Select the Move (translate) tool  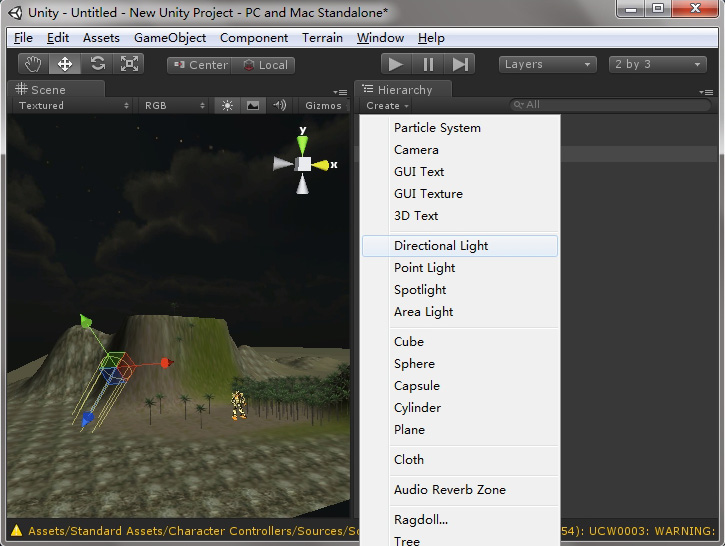click(x=65, y=64)
